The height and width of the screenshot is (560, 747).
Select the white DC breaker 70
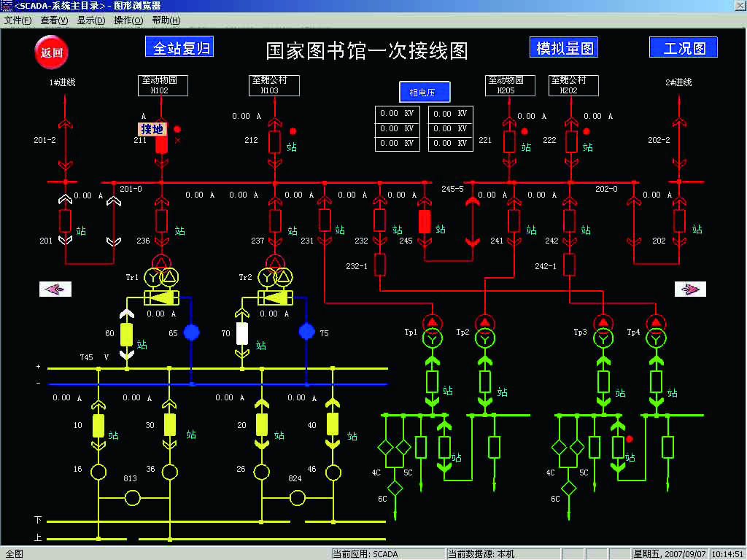click(x=242, y=334)
